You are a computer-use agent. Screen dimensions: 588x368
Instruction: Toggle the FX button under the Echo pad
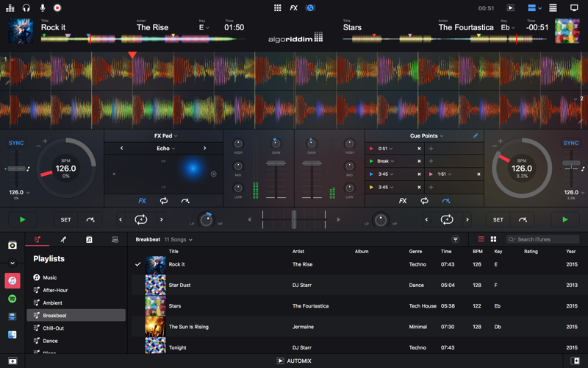pyautogui.click(x=142, y=201)
